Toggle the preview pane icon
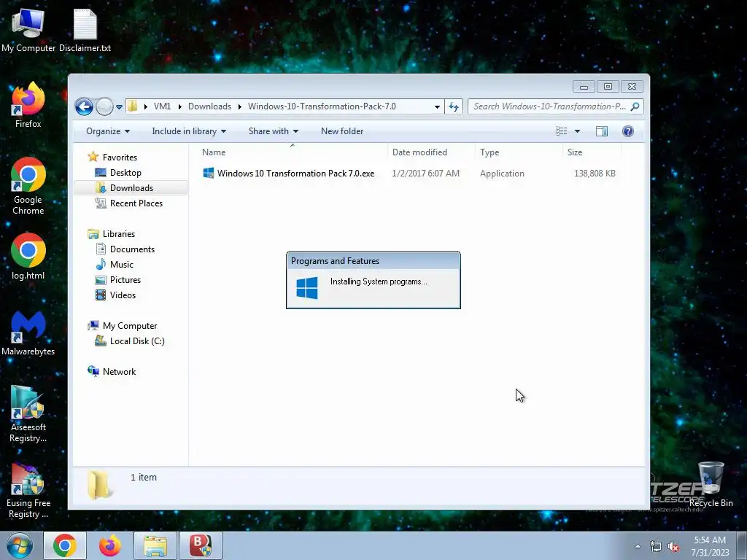Screen dimensions: 747x560 602,131
